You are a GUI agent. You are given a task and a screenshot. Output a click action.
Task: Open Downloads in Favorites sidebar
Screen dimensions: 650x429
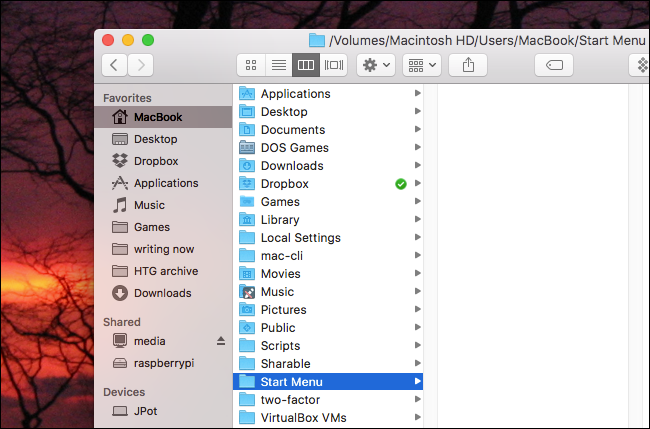tap(163, 293)
